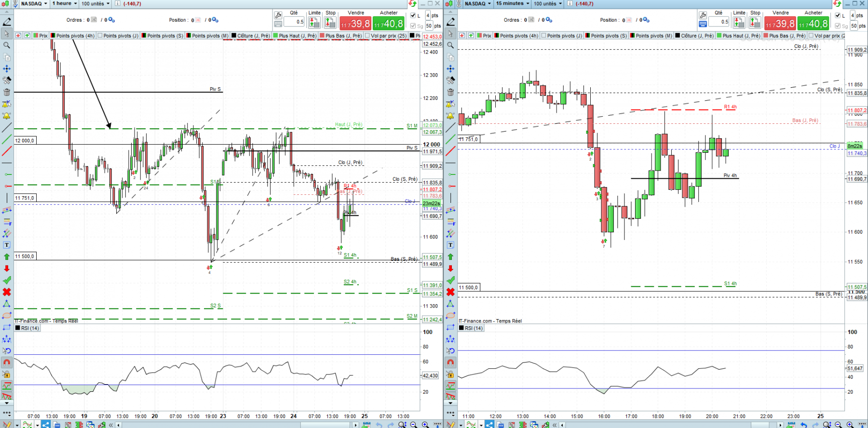
Task: Open Position settings gear in 15 minutes window
Action: 646,20
